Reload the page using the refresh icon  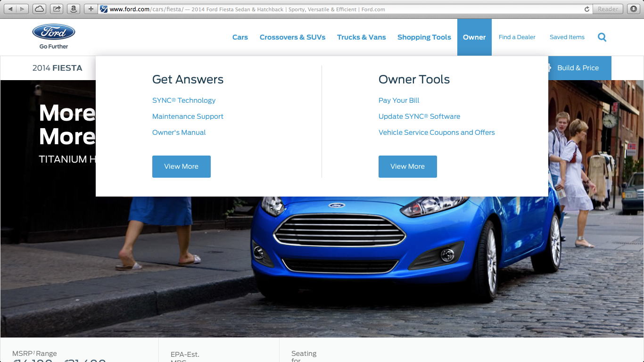click(587, 9)
